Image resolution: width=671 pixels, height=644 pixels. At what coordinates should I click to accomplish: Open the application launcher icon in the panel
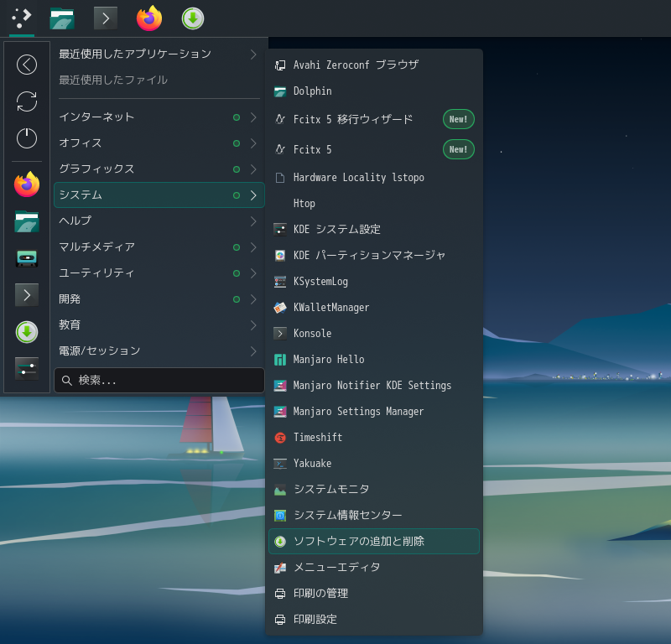pyautogui.click(x=22, y=18)
